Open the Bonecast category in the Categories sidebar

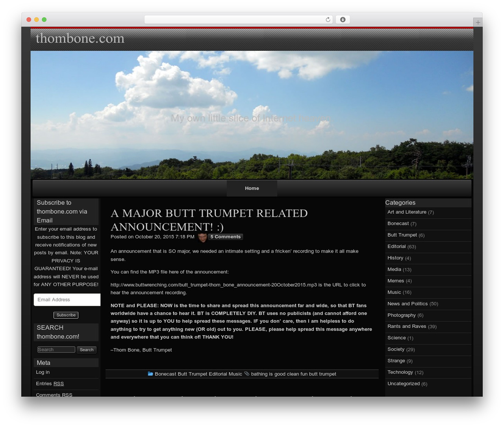(x=398, y=223)
